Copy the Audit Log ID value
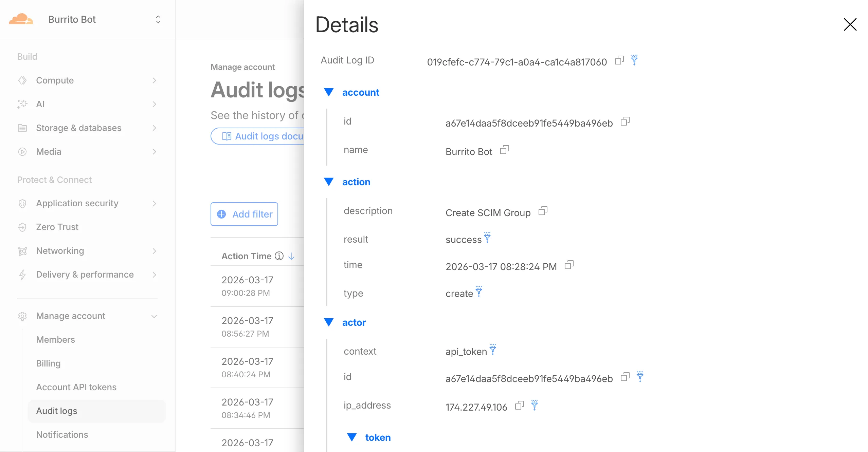Screen dimensions: 868x452 click(x=619, y=60)
